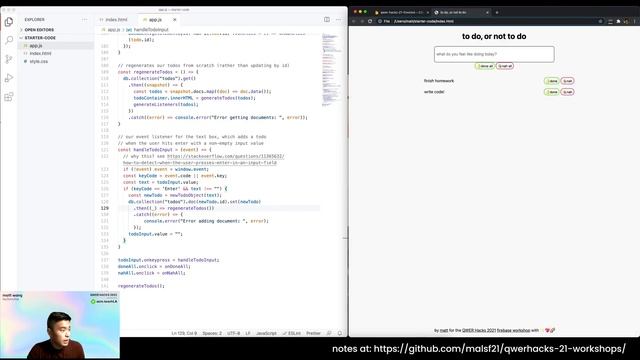Select the 'to do, or not to do' browser tab

click(461, 12)
